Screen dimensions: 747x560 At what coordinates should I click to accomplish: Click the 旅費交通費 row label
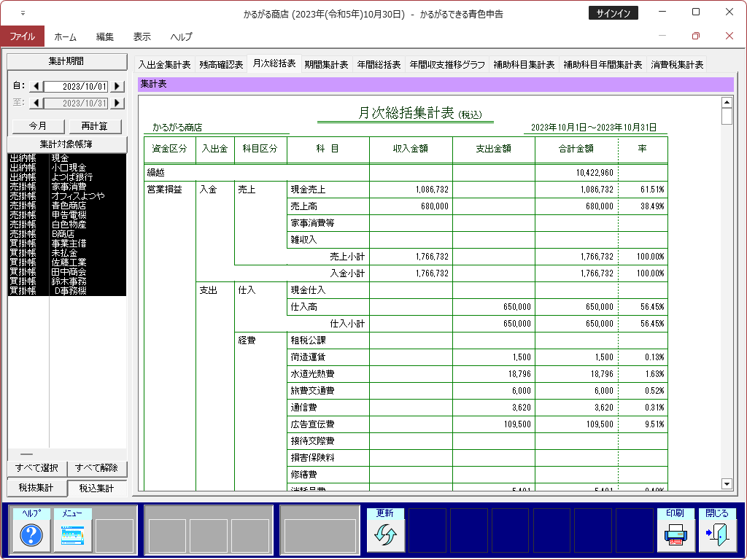coord(312,391)
